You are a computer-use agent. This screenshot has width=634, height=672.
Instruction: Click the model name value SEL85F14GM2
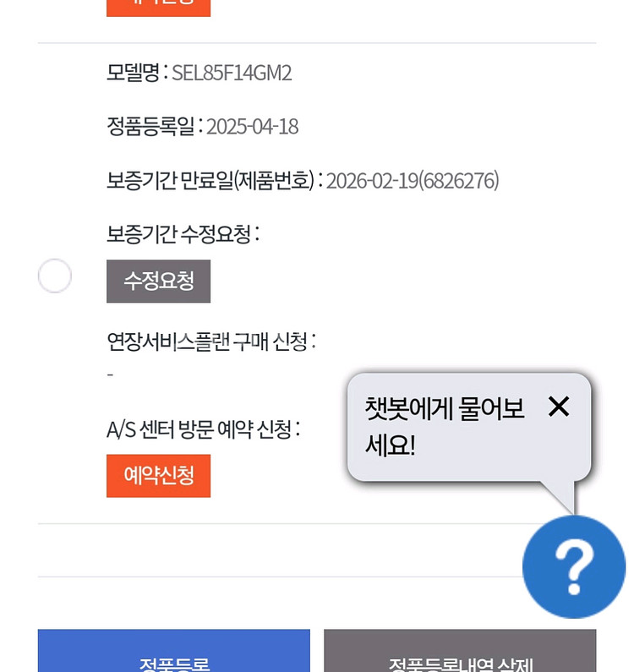232,73
